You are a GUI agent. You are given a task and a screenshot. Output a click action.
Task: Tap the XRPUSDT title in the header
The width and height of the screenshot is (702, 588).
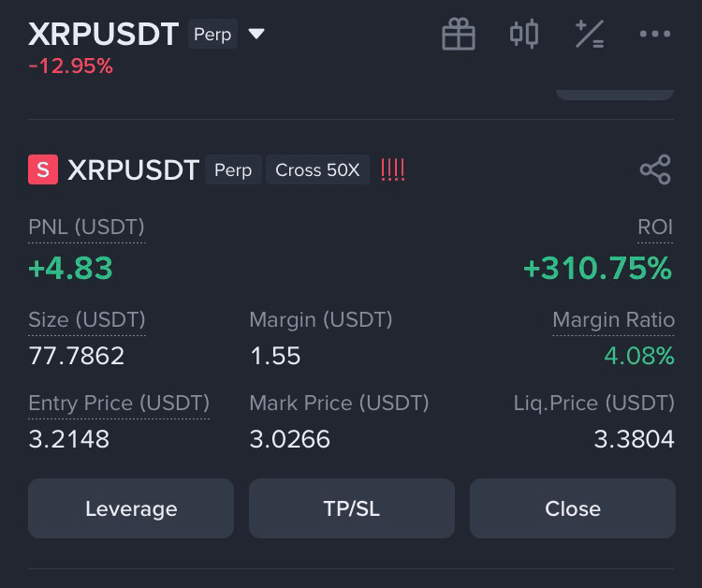[103, 35]
